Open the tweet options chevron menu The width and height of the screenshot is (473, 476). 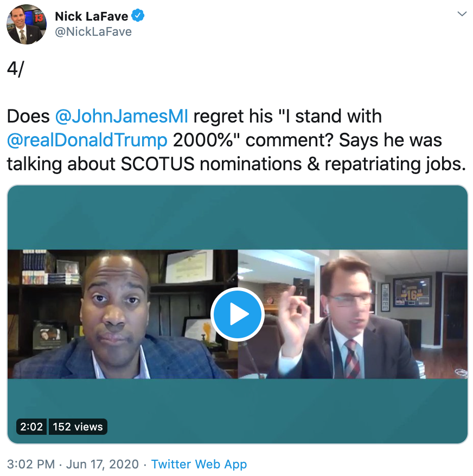tap(462, 14)
